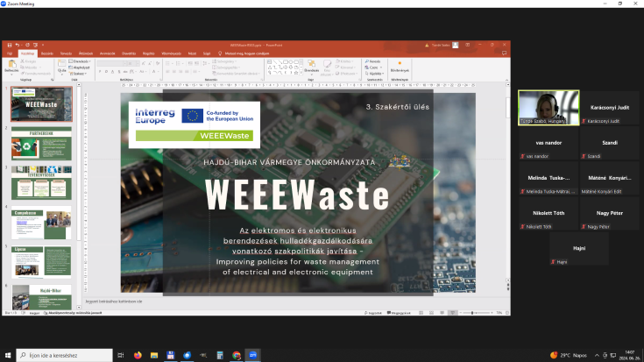The height and width of the screenshot is (362, 644).
Task: Toggle Bold formatting in font group
Action: [x=100, y=72]
